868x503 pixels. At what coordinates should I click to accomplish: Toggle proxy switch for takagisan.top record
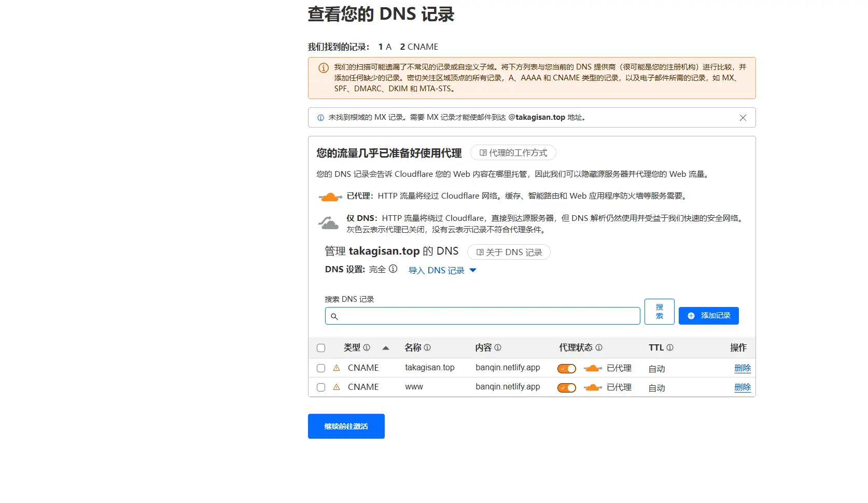pyautogui.click(x=566, y=369)
